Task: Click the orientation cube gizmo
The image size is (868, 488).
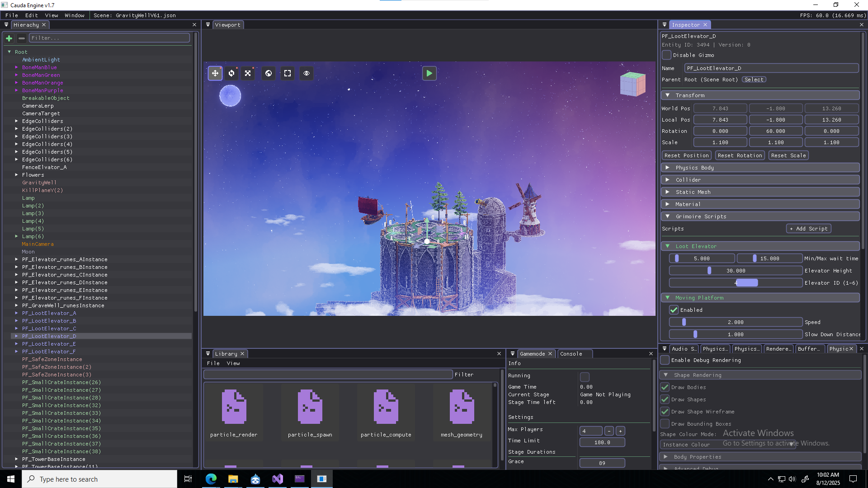Action: [632, 84]
